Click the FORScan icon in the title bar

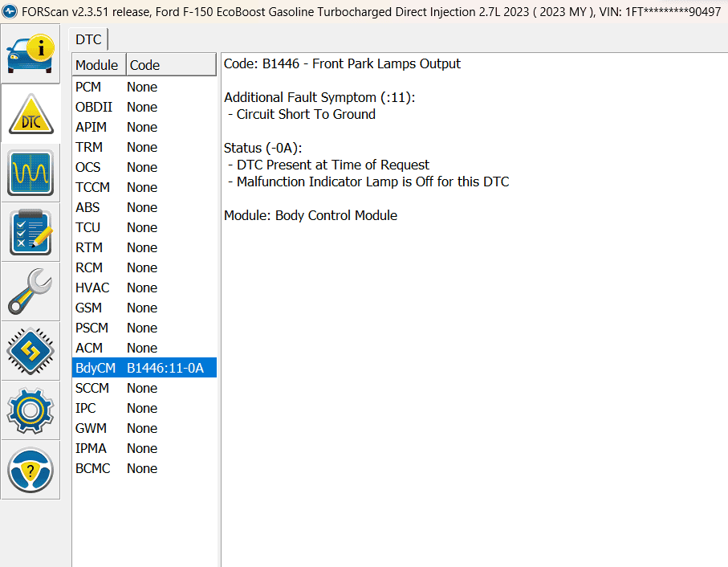[x=8, y=11]
